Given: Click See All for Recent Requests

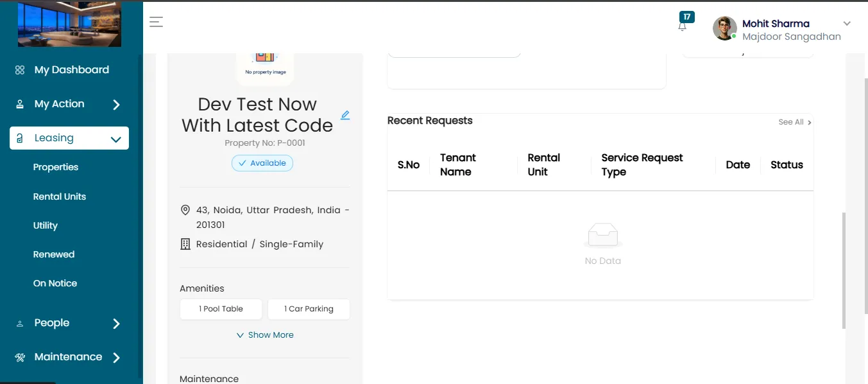Looking at the screenshot, I should [795, 122].
